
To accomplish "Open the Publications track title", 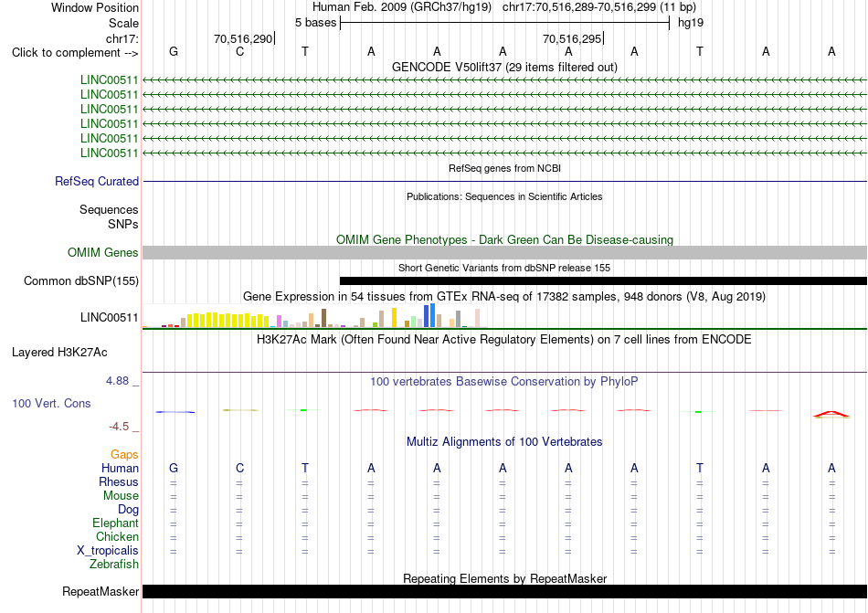I will tap(504, 196).
